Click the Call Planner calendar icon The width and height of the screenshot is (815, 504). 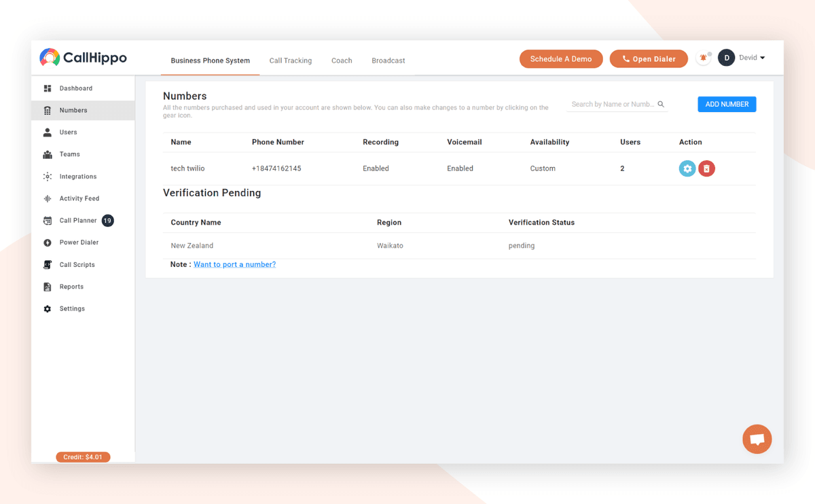tap(48, 221)
